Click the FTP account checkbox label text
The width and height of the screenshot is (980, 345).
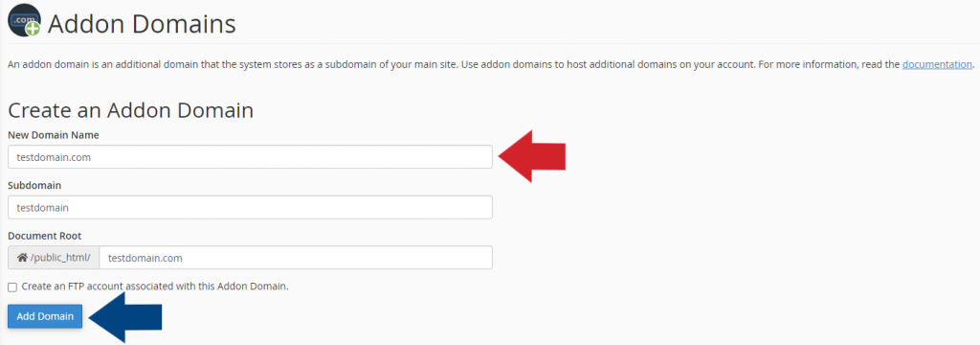point(155,287)
